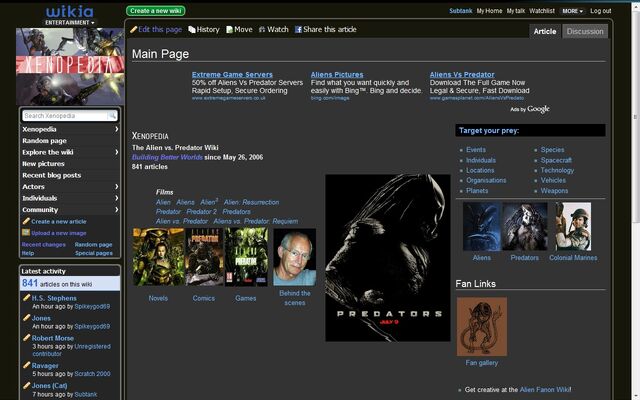Click the pencil icon beside Jones
The width and height of the screenshot is (640, 400).
[27, 318]
